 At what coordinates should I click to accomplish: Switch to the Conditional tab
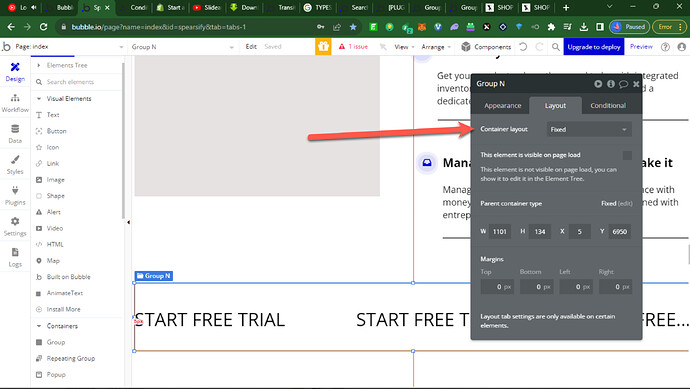tap(608, 106)
